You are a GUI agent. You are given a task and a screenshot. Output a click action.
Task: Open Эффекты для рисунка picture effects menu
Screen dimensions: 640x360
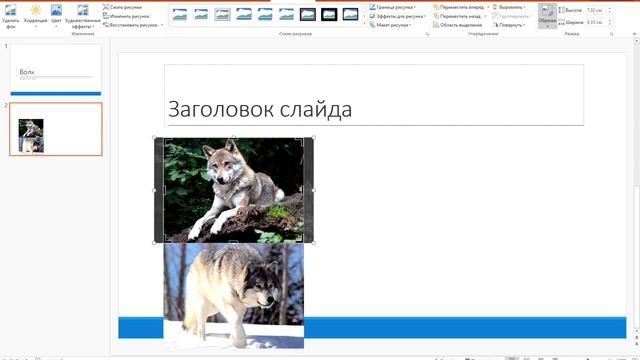pos(398,16)
